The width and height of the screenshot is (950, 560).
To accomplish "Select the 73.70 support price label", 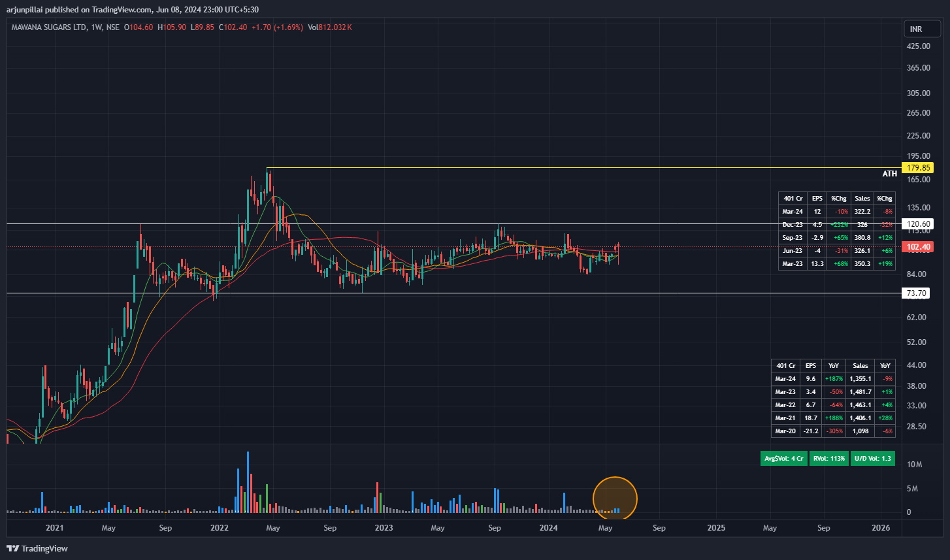I will pos(915,293).
